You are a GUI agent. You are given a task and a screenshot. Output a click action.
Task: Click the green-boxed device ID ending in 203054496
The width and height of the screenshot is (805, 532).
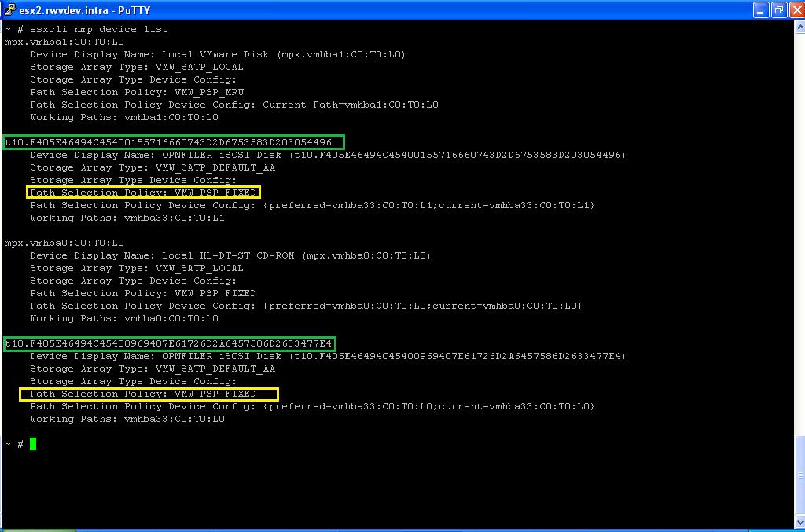174,142
